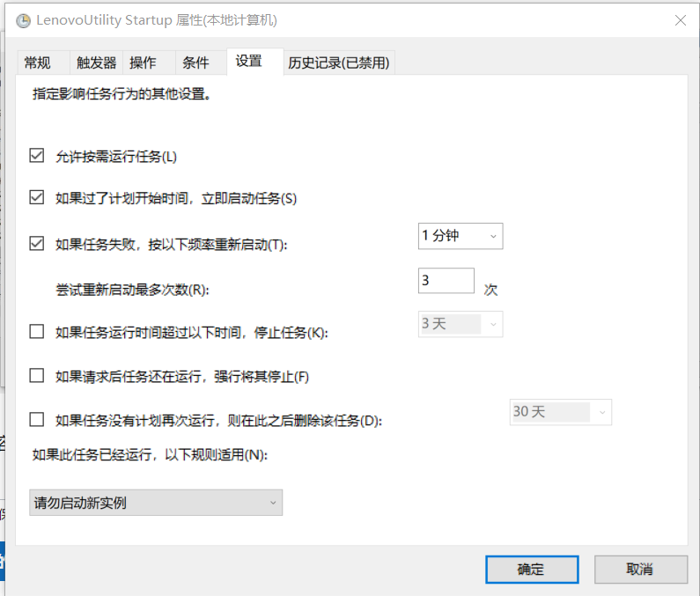
Task: Check 如果请求后任务还在运行，强行将其停止(F)
Action: tap(37, 375)
